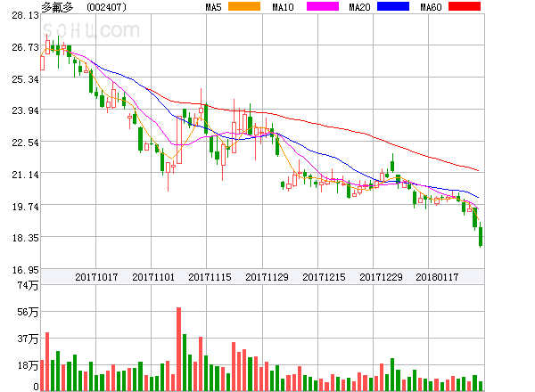Select the MA60 legend label

(432, 7)
